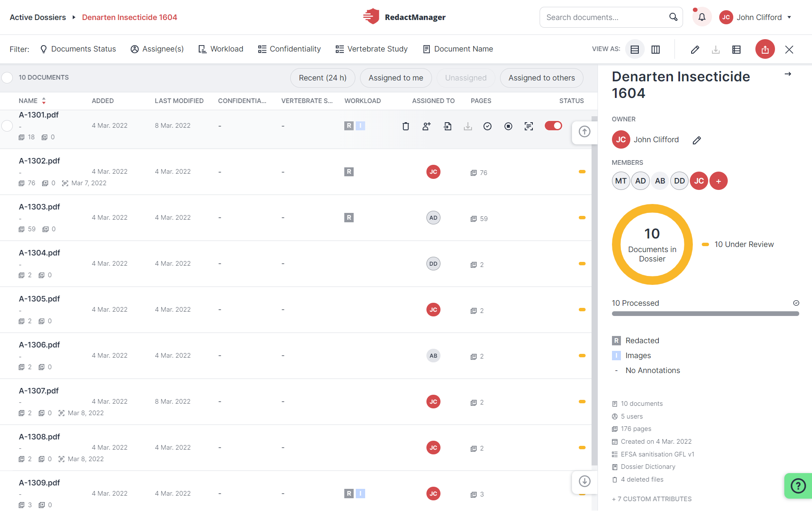The width and height of the screenshot is (812, 511).
Task: Go to Active Dossiers breadcrumb
Action: pos(38,17)
